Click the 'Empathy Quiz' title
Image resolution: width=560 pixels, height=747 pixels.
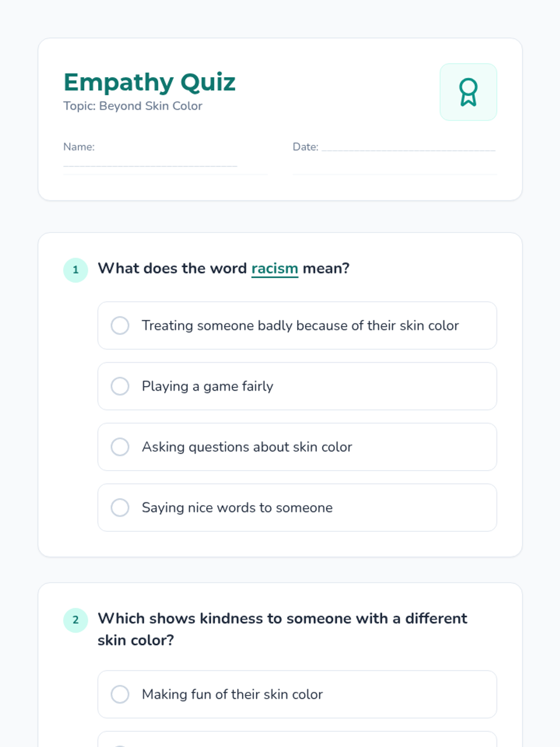coord(149,82)
